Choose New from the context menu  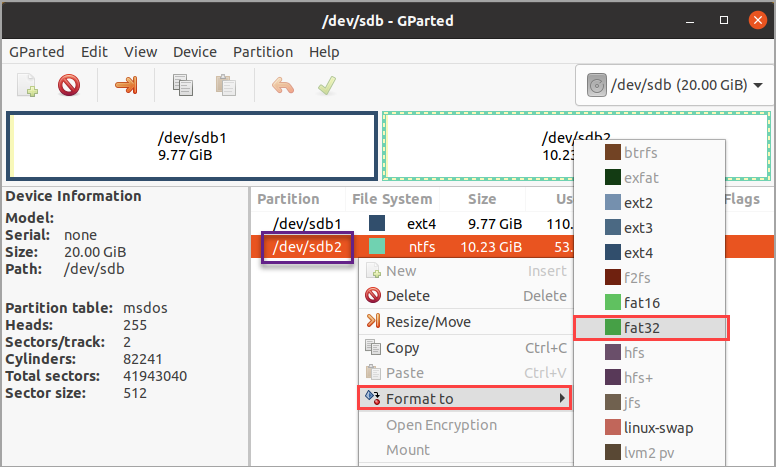pos(466,271)
